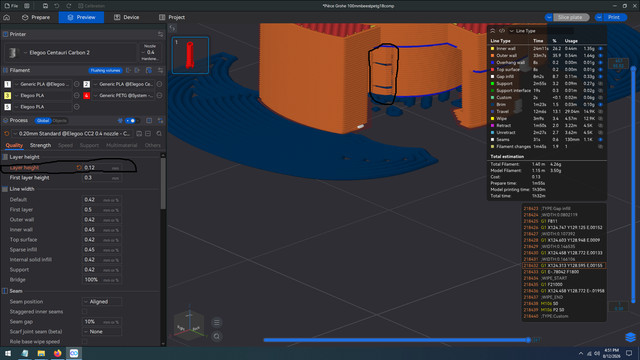Open Scarf joint seam None dropdown
Viewport: 640px width, 360px height.
[x=102, y=331]
